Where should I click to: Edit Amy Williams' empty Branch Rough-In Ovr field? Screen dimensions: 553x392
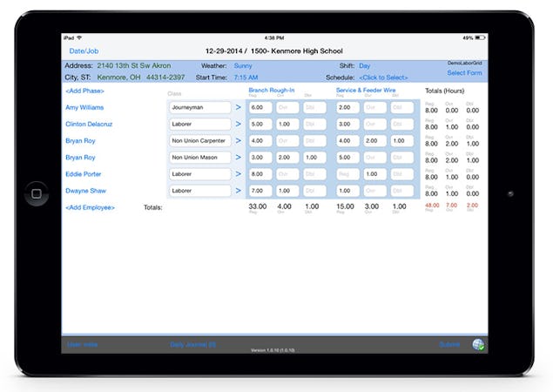click(287, 107)
